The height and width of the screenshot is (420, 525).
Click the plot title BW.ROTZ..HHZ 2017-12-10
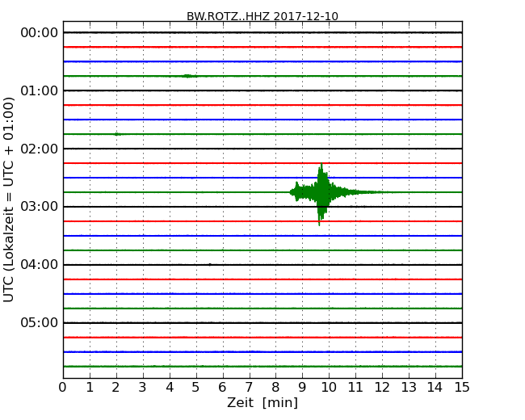262,16
